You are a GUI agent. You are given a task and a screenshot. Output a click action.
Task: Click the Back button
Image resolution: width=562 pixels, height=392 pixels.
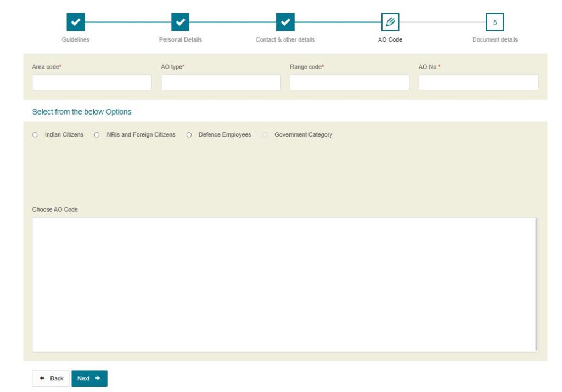click(51, 378)
